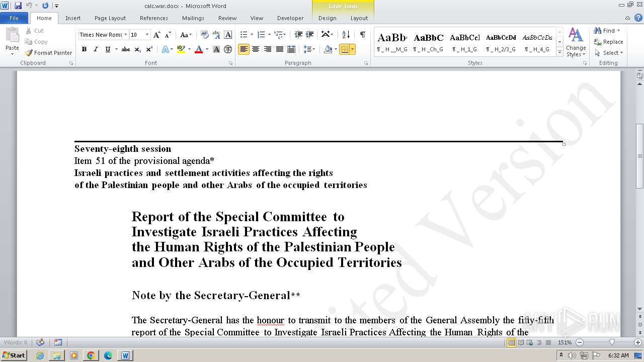Open Change Styles options
Image resolution: width=644 pixels, height=362 pixels.
point(576,42)
